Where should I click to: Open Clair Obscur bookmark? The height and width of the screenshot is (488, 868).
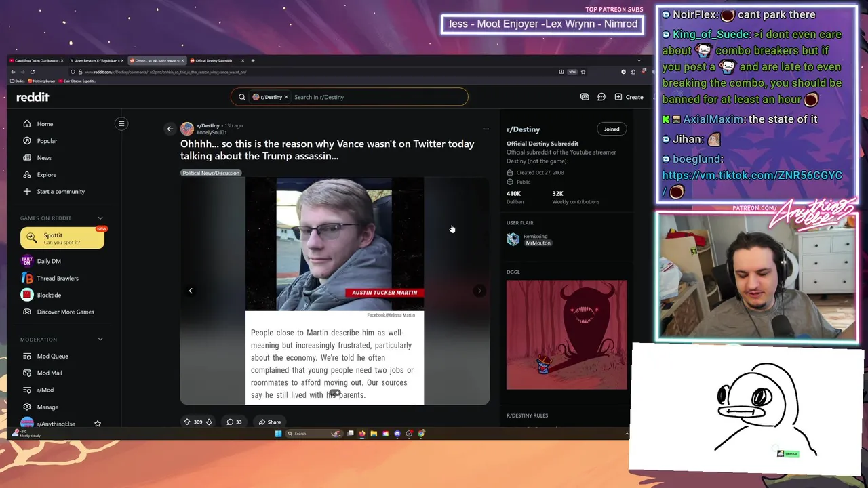point(78,81)
